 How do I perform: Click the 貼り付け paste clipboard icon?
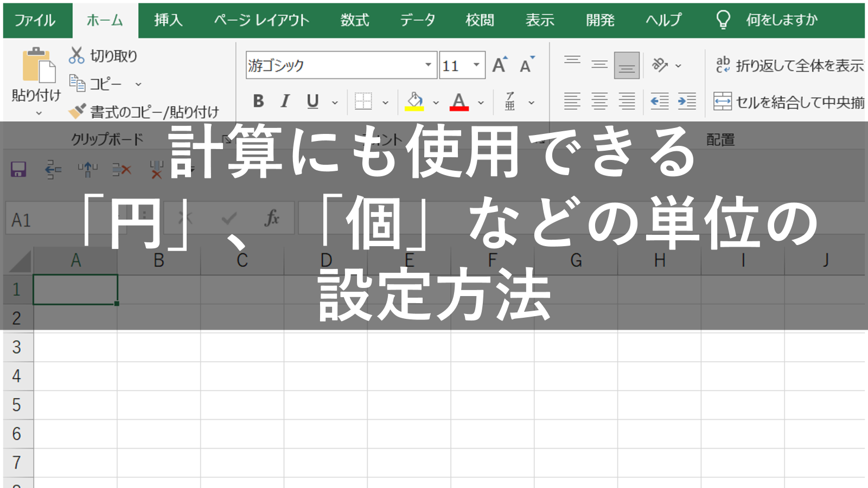[x=39, y=65]
